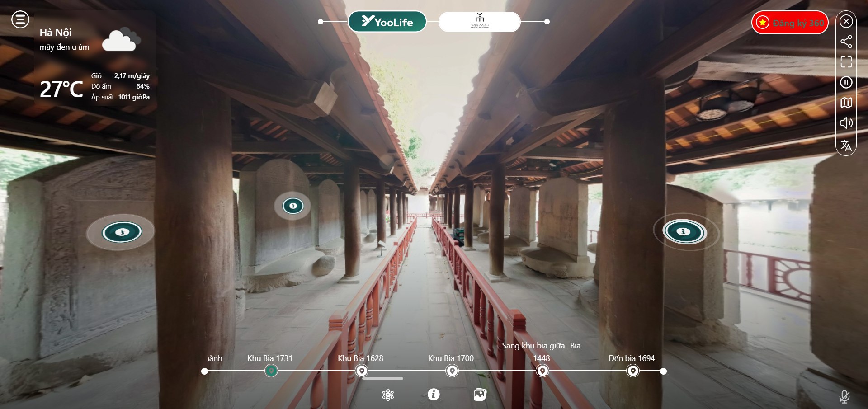Open the share options icon
868x409 pixels.
point(846,42)
